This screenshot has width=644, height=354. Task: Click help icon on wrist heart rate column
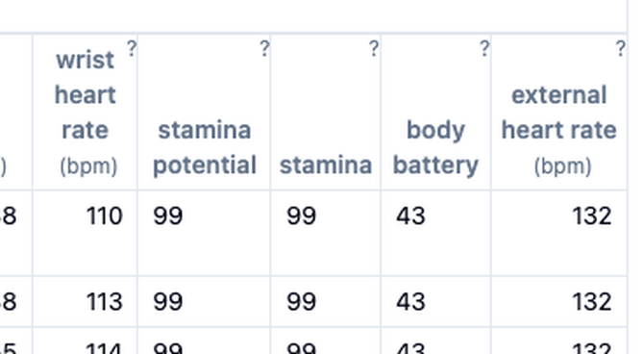tap(132, 48)
